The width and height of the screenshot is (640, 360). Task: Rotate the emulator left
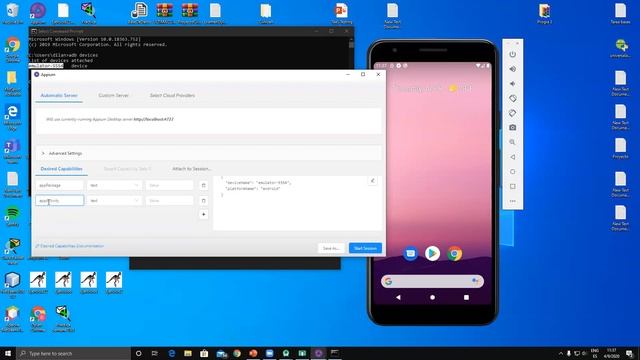pos(513,98)
